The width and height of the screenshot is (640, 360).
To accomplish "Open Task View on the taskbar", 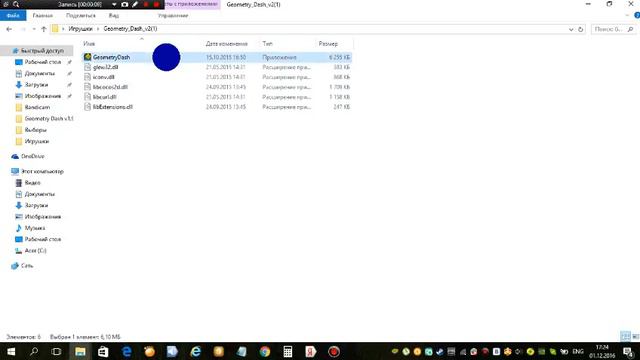I will point(56,351).
